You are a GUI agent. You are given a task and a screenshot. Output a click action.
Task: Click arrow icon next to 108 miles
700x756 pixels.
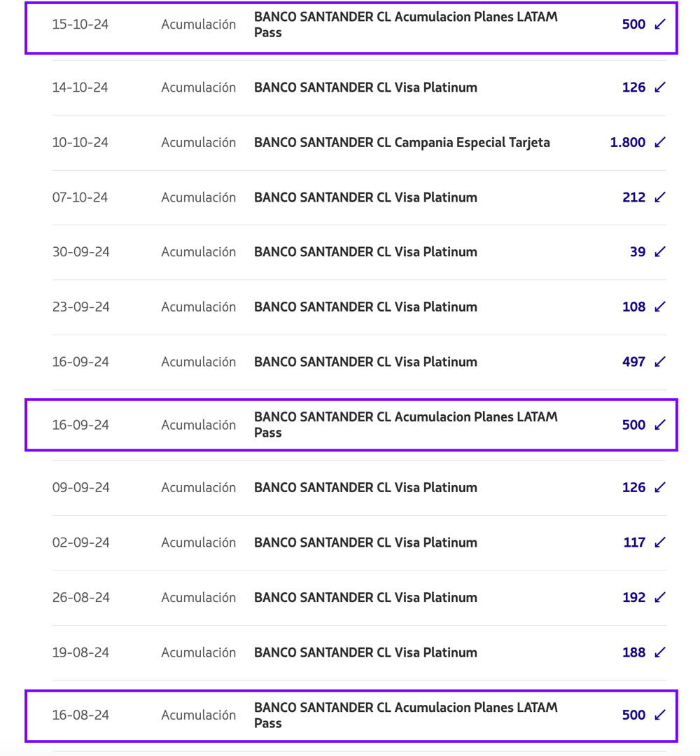pyautogui.click(x=660, y=307)
